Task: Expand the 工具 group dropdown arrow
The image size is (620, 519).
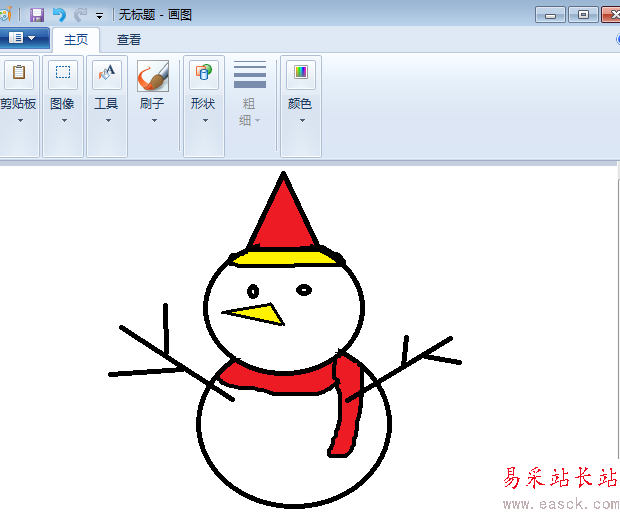Action: pos(108,120)
